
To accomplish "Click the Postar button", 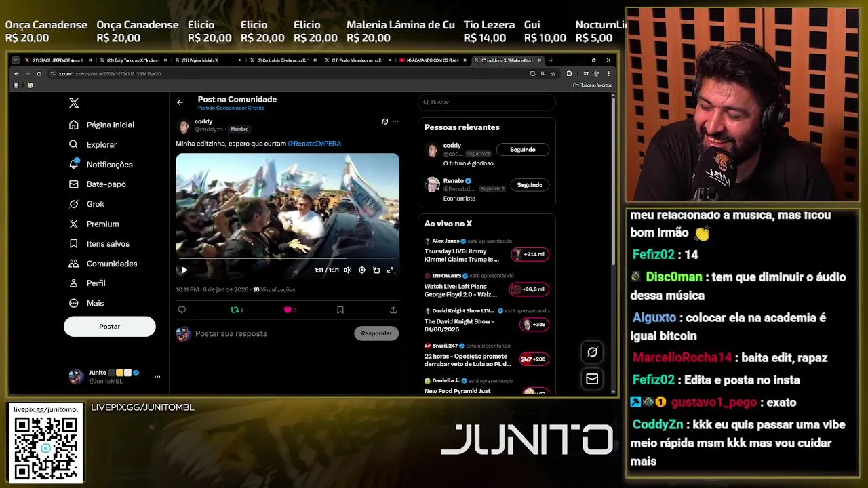I will coord(110,327).
